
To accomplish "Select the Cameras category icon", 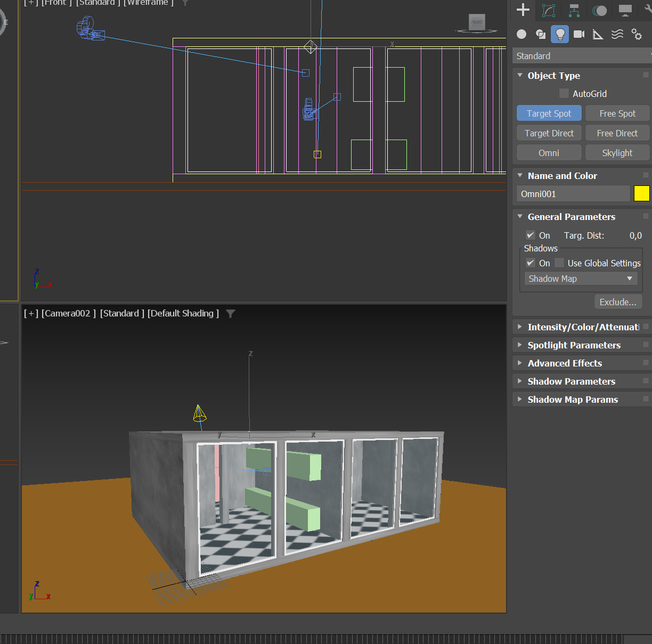I will [579, 34].
